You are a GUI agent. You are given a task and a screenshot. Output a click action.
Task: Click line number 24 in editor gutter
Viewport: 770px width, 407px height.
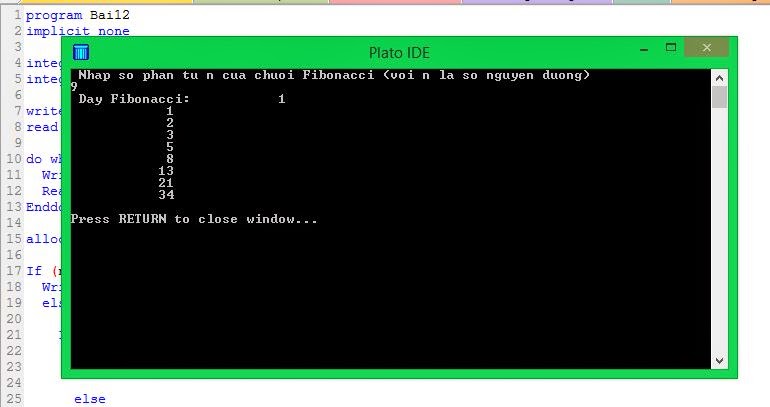pos(14,382)
